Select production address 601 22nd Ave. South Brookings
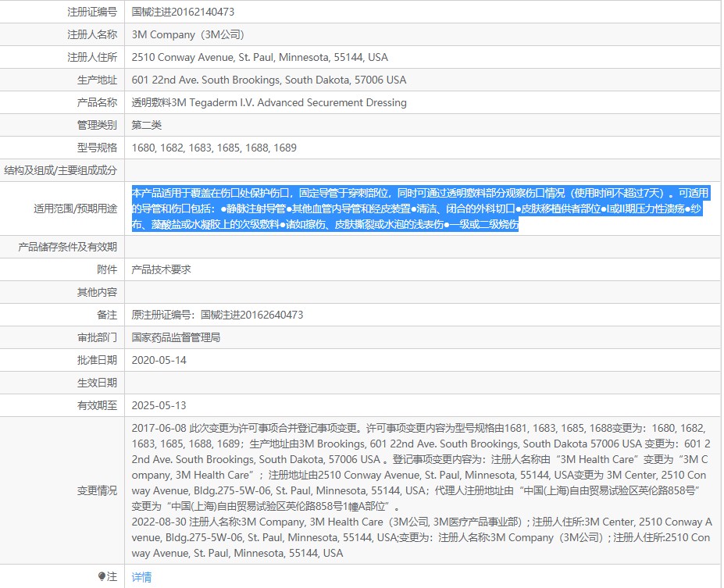 coord(269,80)
